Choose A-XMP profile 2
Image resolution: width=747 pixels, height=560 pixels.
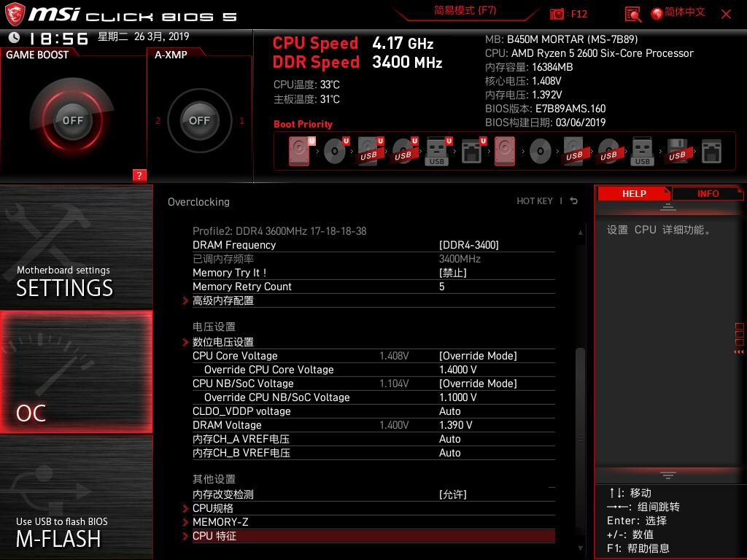[x=158, y=121]
